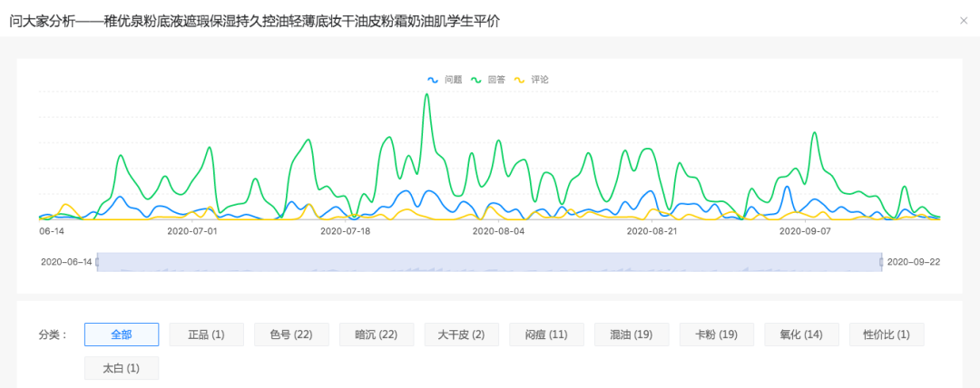Viewport: 980px width, 388px height.
Task: Toggle the 问题 legend series
Action: pyautogui.click(x=445, y=80)
